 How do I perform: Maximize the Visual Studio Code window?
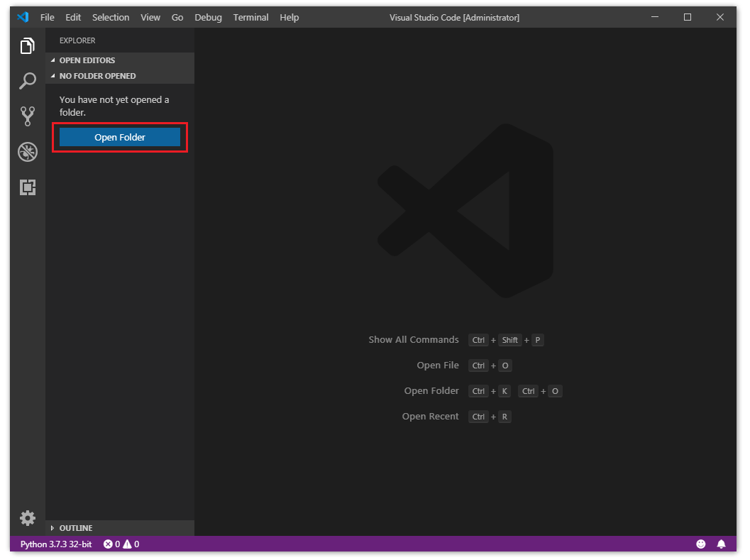click(x=688, y=17)
